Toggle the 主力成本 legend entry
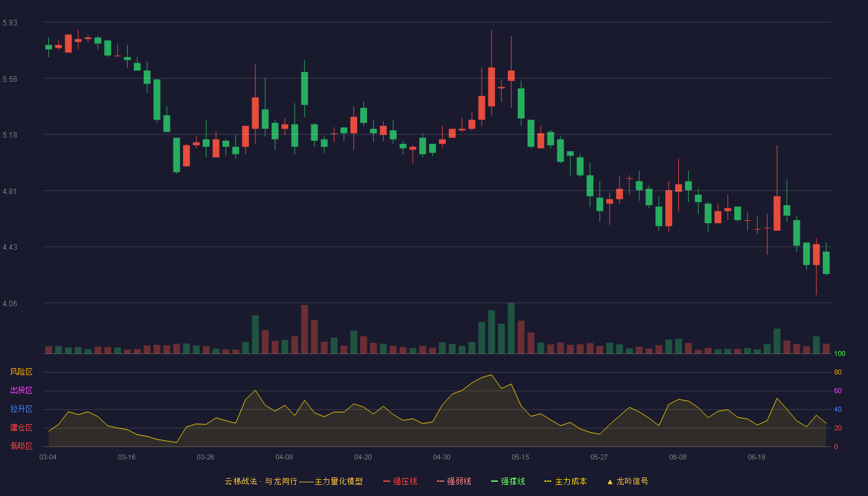The image size is (868, 496). [565, 481]
